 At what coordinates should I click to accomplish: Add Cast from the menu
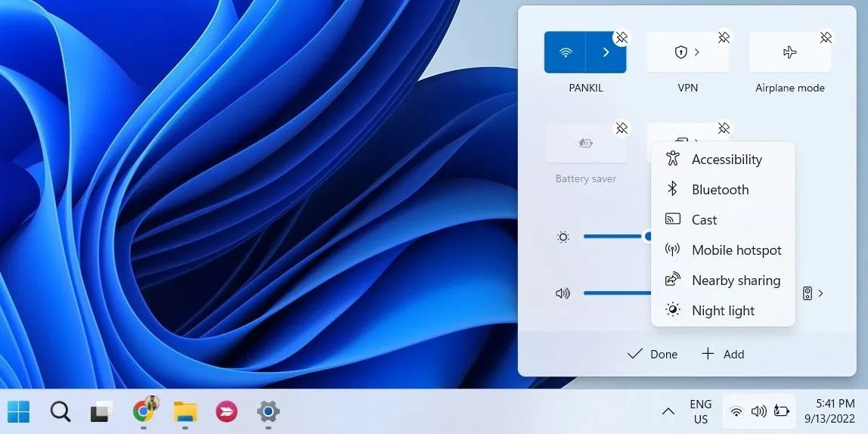click(x=723, y=220)
